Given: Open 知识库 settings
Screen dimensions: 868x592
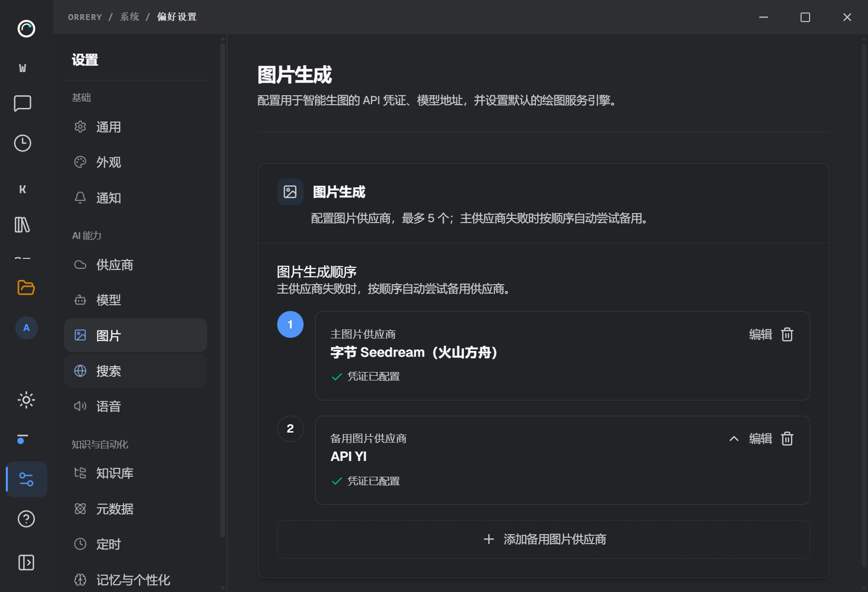Looking at the screenshot, I should point(136,473).
